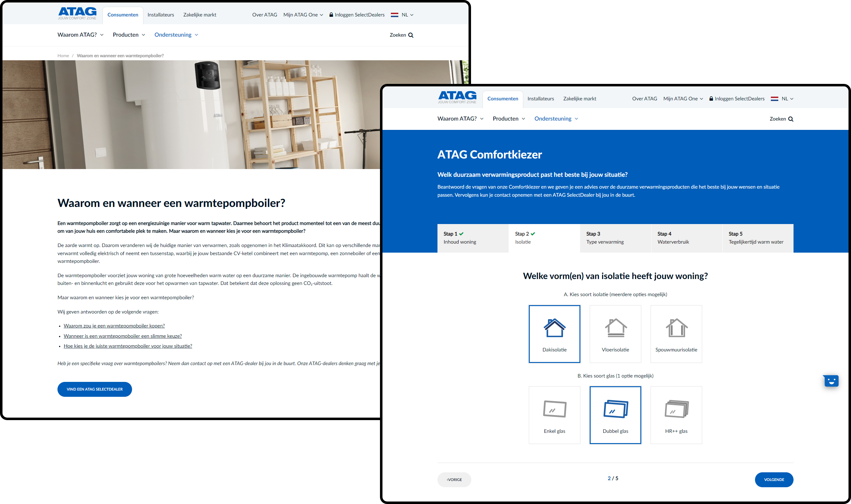851x504 pixels.
Task: Click the ATAG logo in the Comfortkiezer window
Action: point(457,98)
